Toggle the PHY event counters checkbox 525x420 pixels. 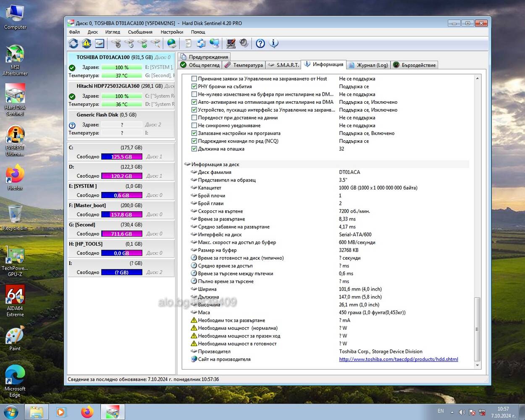[x=194, y=87]
